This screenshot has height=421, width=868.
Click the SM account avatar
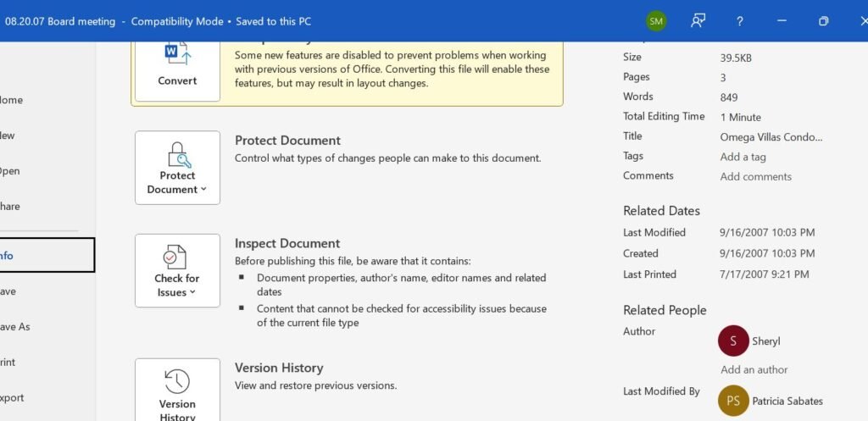pyautogui.click(x=656, y=21)
